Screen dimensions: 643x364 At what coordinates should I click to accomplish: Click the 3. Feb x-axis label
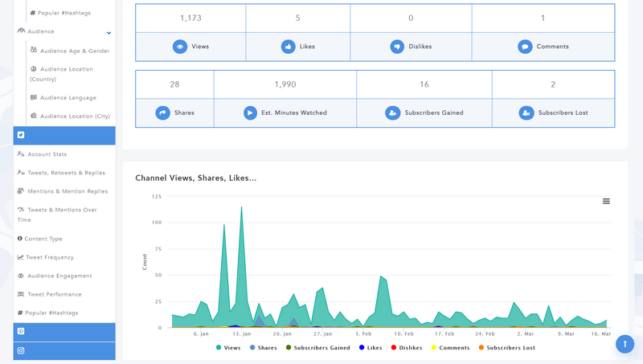363,333
